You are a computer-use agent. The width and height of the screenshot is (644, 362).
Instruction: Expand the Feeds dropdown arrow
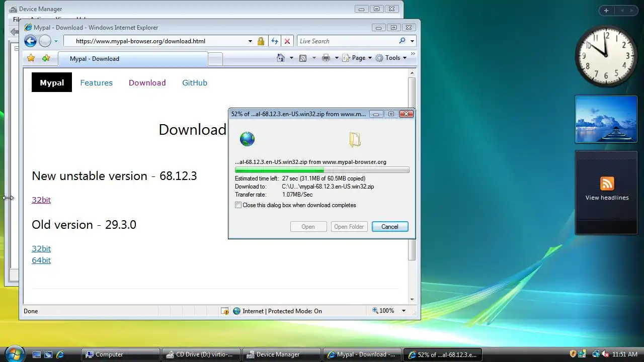pos(314,58)
